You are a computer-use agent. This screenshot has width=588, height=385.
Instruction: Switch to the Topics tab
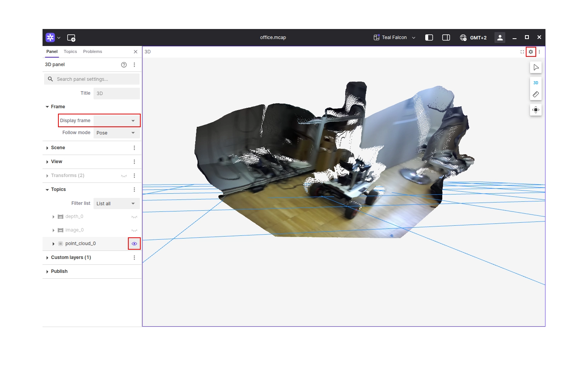pos(70,51)
